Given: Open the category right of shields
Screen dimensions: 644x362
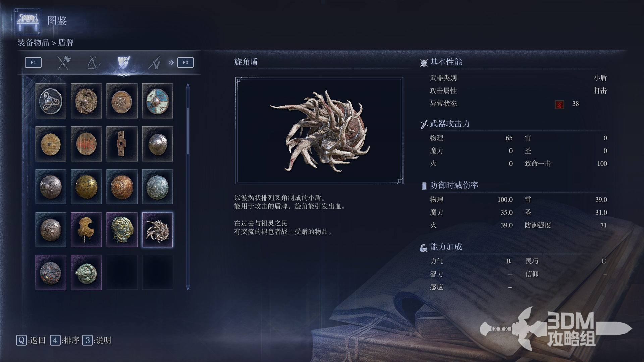Looking at the screenshot, I should [154, 62].
